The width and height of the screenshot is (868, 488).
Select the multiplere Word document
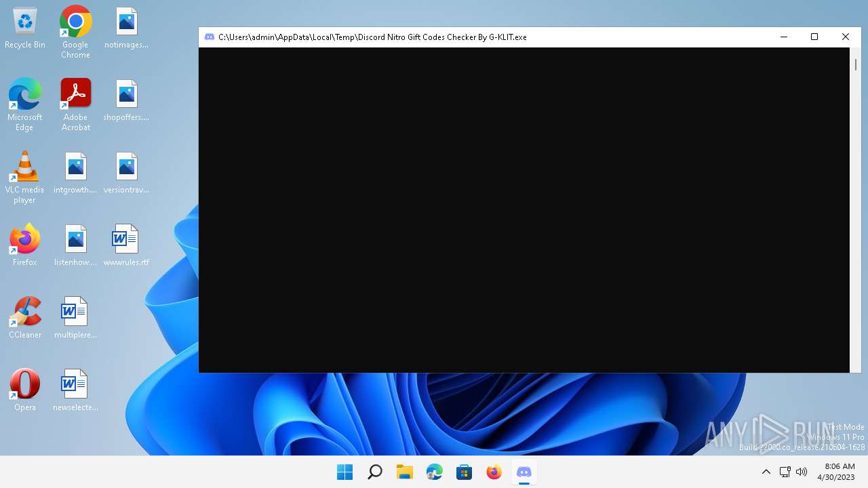[75, 318]
